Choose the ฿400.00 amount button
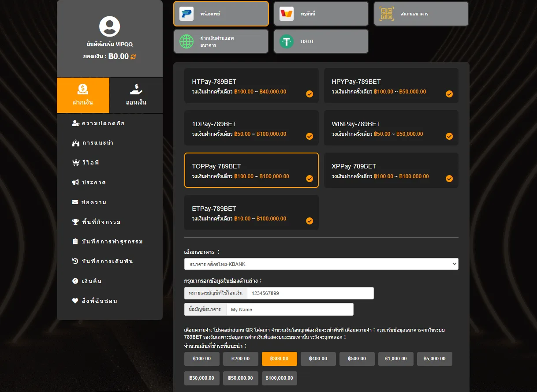This screenshot has width=537, height=392. click(318, 359)
